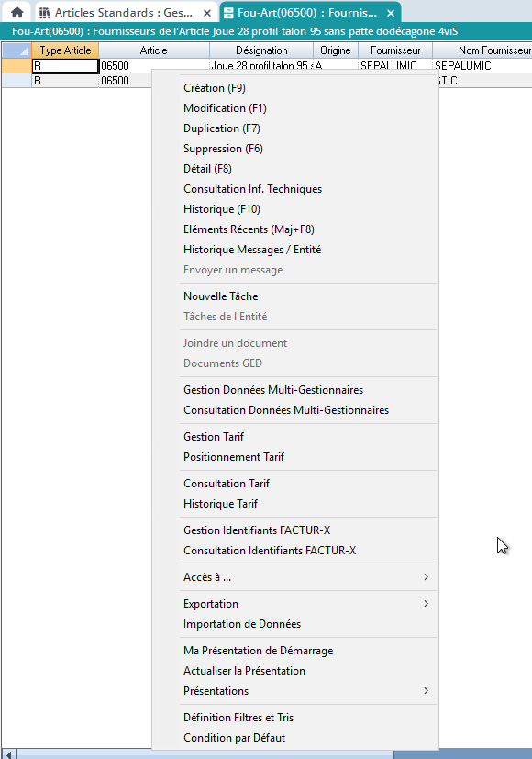Click the horizontal scrollbar's left arrow

pos(8,754)
